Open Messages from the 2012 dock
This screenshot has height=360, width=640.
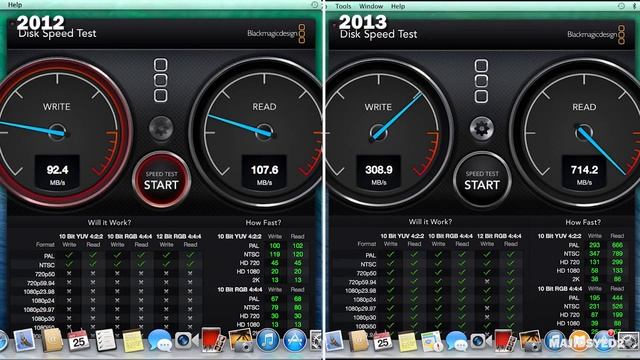pyautogui.click(x=160, y=340)
